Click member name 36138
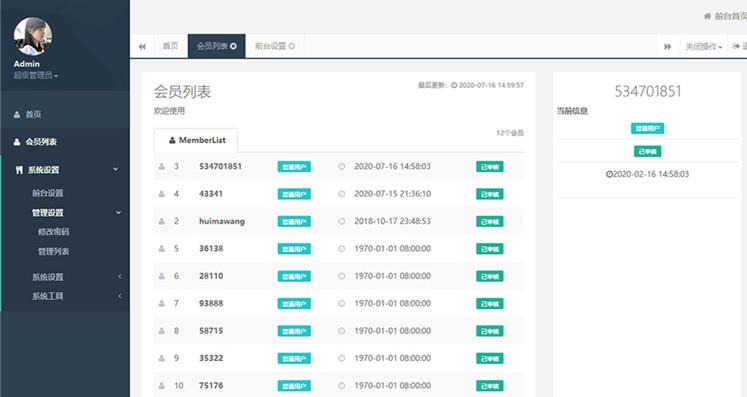Viewport: 747px width, 397px height. coord(211,249)
